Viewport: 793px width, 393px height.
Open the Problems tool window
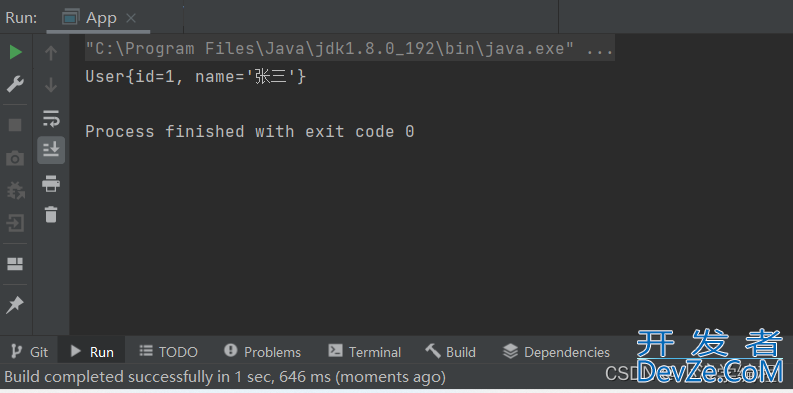262,352
